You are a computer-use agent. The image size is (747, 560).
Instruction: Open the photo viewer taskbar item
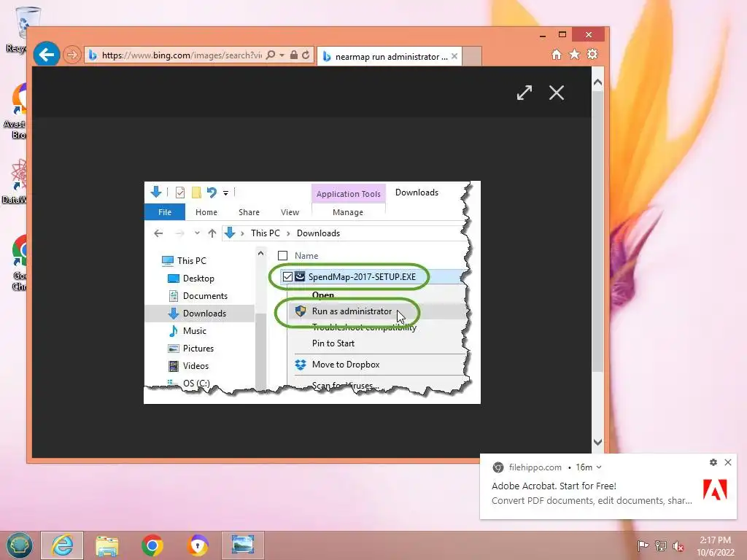(243, 545)
